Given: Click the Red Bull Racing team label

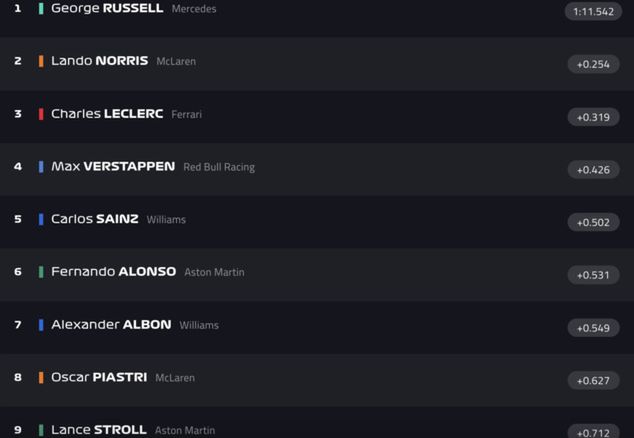Looking at the screenshot, I should 219,167.
